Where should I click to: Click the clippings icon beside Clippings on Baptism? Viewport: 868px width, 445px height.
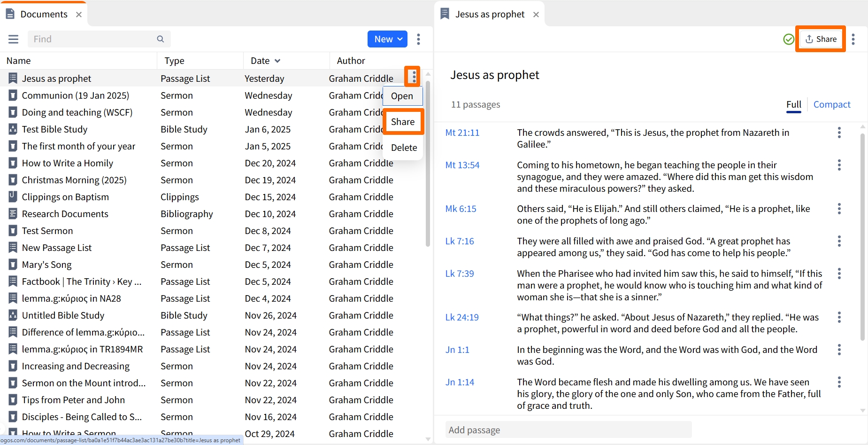click(13, 197)
